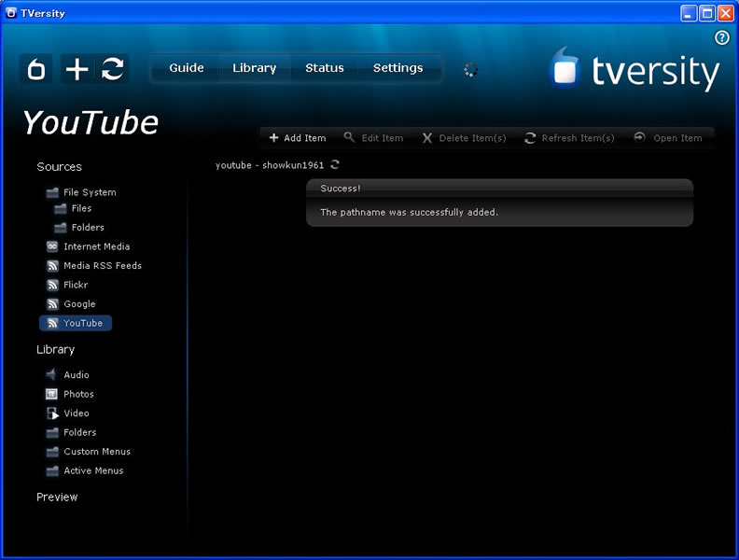Click the Open Item button
The height and width of the screenshot is (560, 739).
(668, 138)
